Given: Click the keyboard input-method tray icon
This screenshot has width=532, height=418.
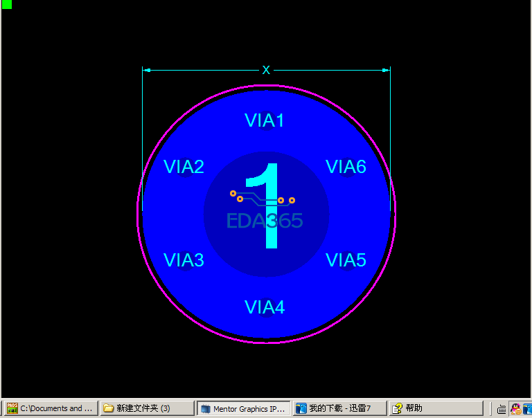Looking at the screenshot, I should pos(502,410).
